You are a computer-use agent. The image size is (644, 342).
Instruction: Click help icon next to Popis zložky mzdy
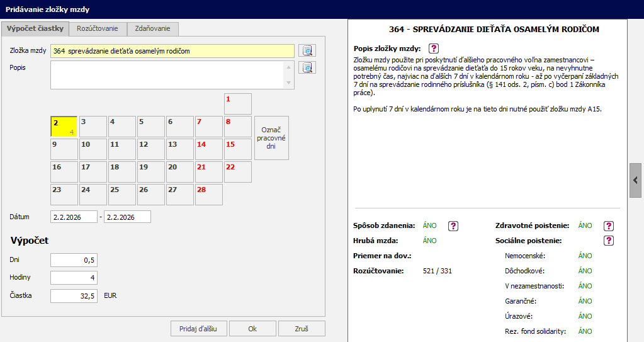pyautogui.click(x=433, y=48)
